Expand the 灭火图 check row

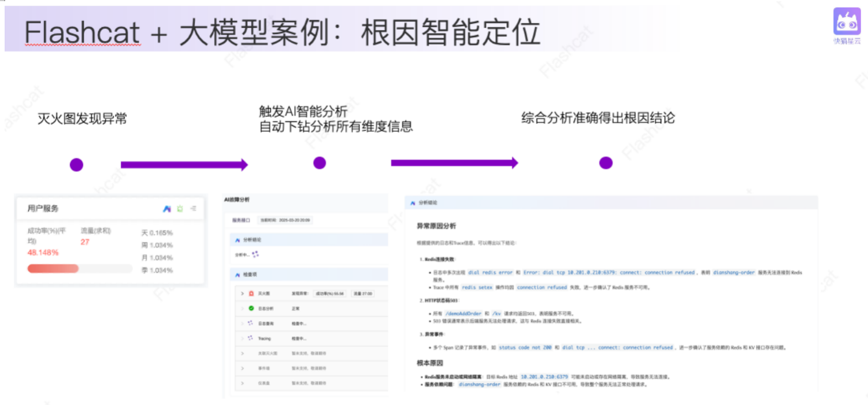243,294
